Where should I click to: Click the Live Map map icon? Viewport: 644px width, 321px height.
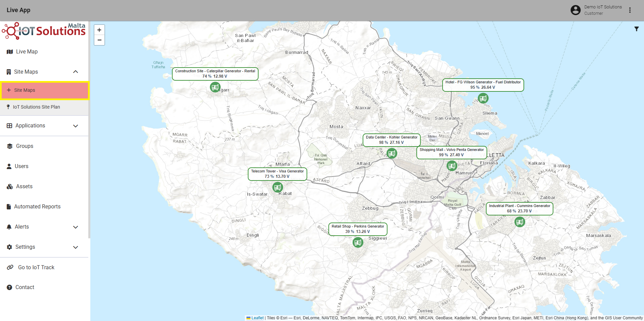click(10, 52)
